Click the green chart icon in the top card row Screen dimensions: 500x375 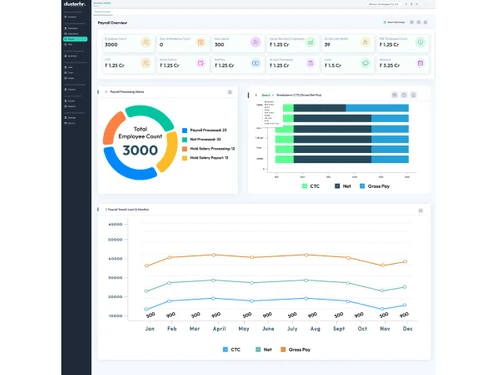(x=310, y=42)
